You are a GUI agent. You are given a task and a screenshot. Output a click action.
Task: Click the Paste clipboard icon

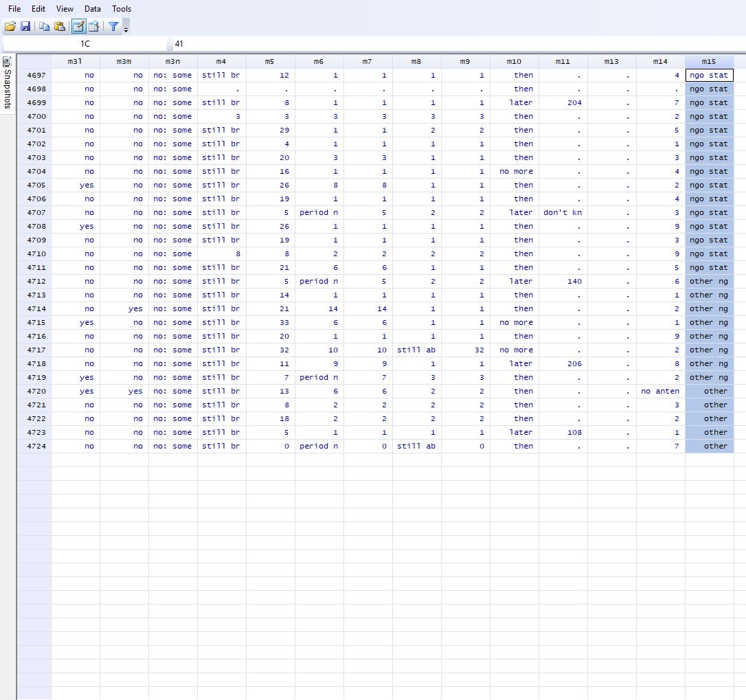[60, 27]
